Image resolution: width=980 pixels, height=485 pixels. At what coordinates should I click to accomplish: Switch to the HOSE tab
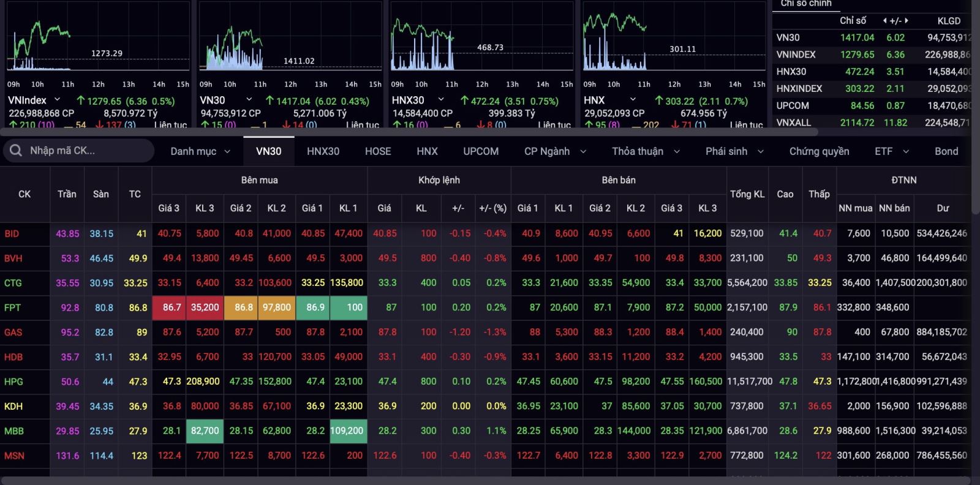pos(378,151)
